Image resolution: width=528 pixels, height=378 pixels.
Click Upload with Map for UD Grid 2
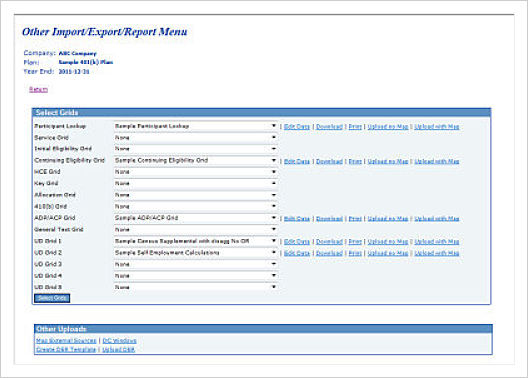437,253
